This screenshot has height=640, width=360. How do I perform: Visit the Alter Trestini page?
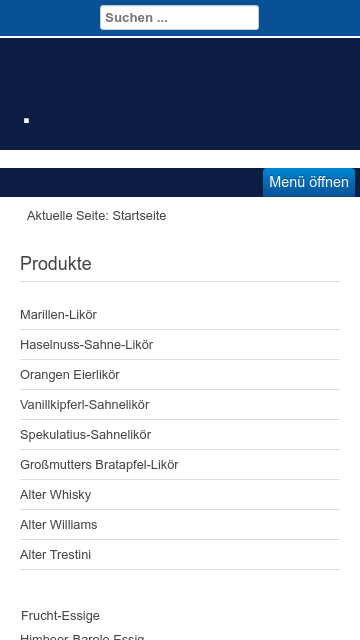pos(56,555)
